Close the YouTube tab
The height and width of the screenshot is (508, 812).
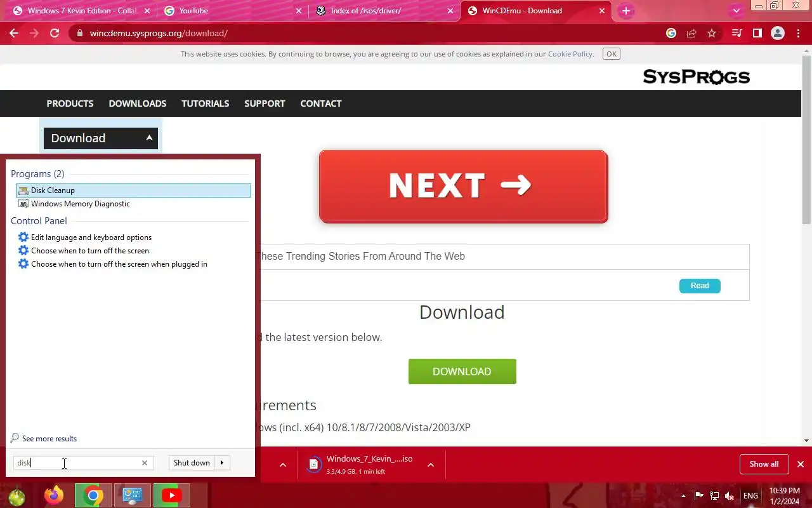(299, 11)
